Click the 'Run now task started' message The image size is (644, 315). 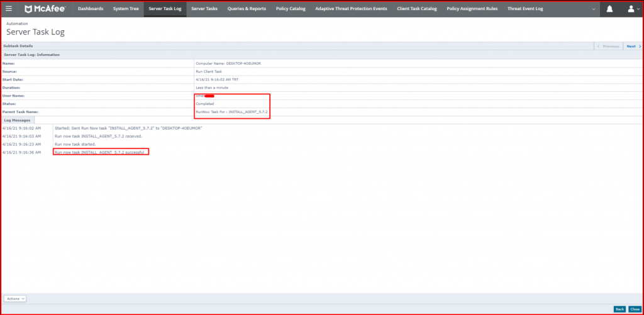click(75, 144)
